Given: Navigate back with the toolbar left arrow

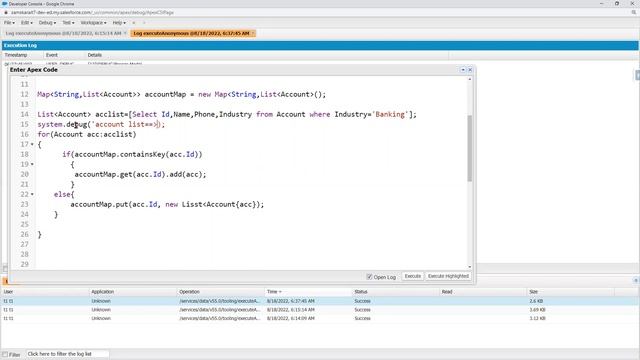Looking at the screenshot, I should coord(134,23).
